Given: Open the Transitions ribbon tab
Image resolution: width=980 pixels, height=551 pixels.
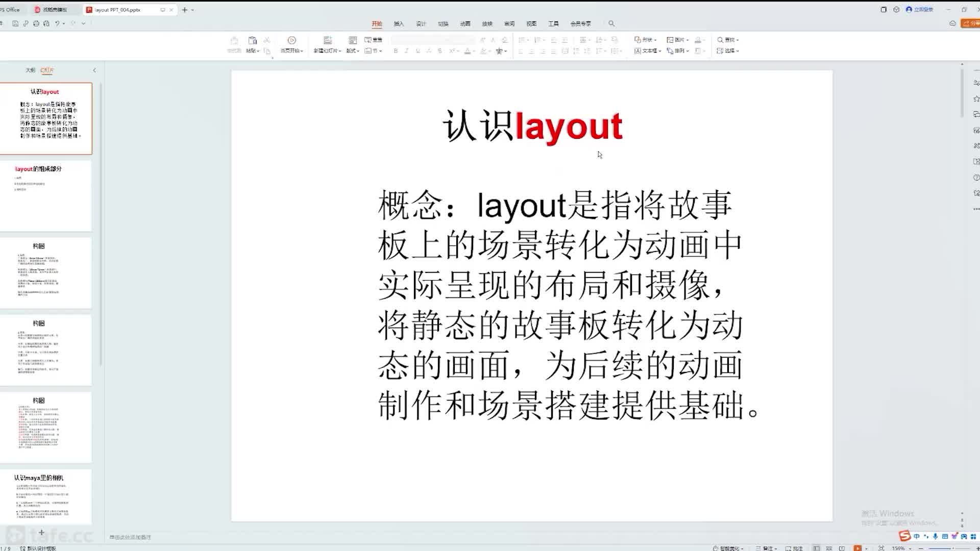Looking at the screenshot, I should [443, 23].
